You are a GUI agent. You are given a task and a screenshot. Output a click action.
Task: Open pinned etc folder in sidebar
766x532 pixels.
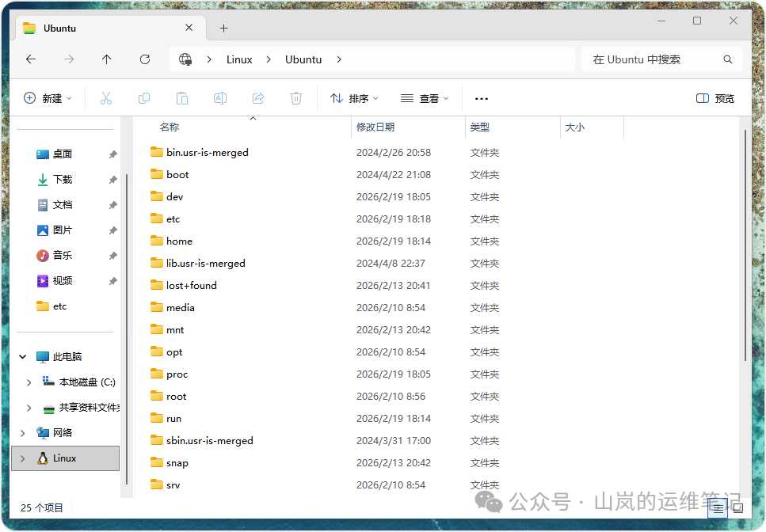pyautogui.click(x=59, y=306)
